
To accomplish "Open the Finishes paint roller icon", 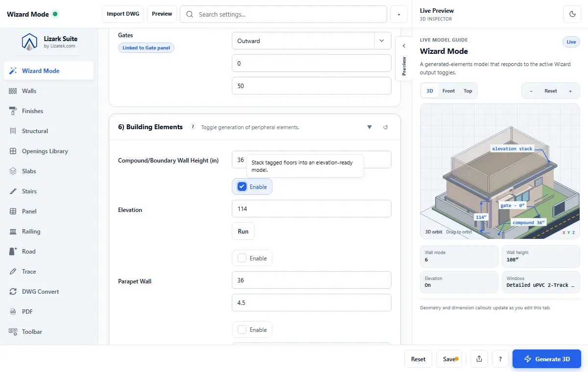I will tap(13, 111).
